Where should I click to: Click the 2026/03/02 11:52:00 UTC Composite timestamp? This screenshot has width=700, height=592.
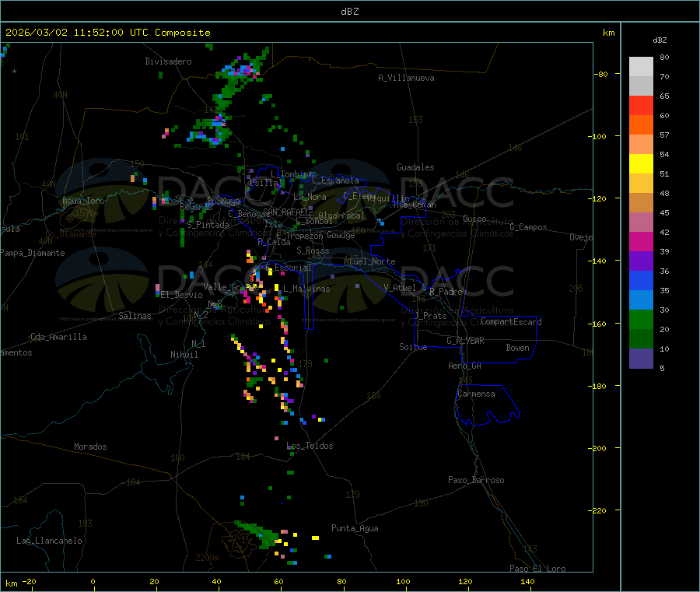(x=107, y=33)
